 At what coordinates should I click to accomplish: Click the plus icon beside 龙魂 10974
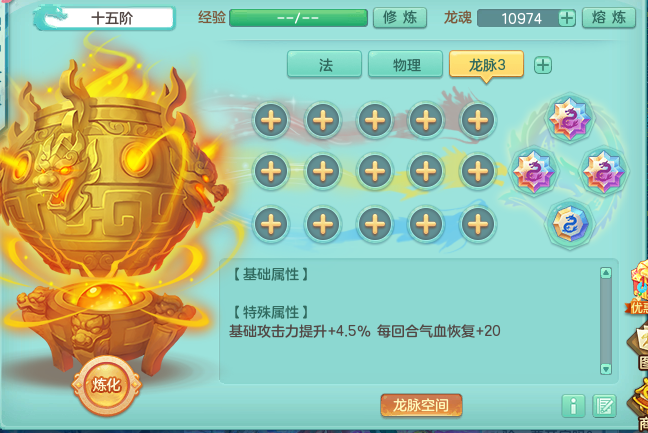pyautogui.click(x=567, y=18)
